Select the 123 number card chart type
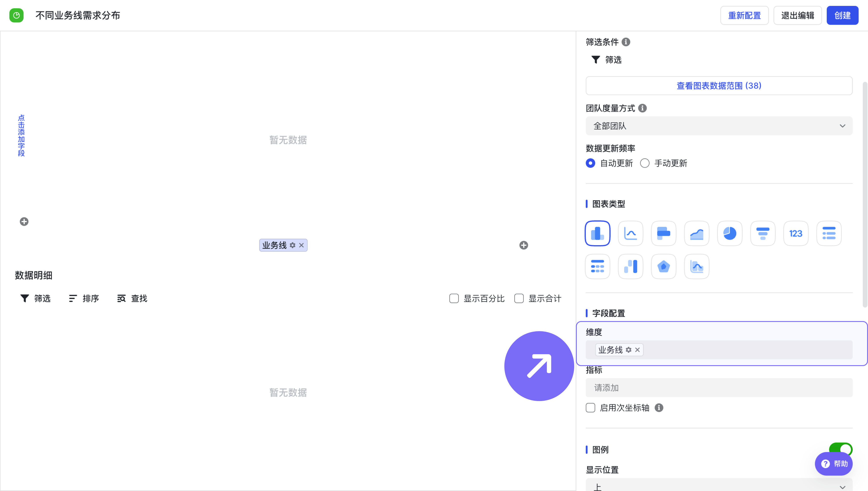Screen dimensions: 868x491 click(x=796, y=233)
